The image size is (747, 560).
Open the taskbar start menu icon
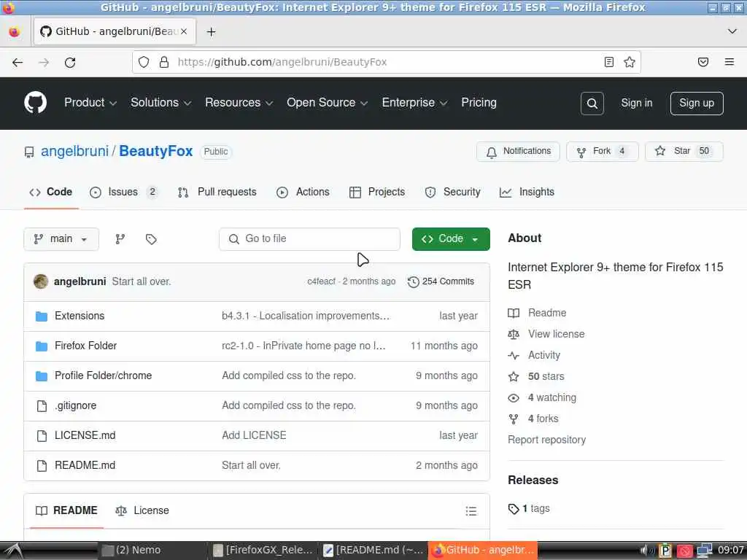point(13,551)
